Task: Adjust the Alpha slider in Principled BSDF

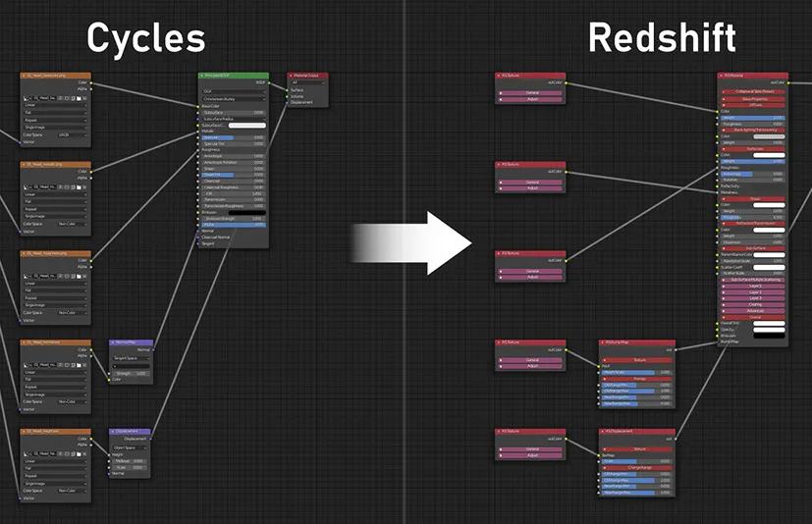Action: click(234, 225)
